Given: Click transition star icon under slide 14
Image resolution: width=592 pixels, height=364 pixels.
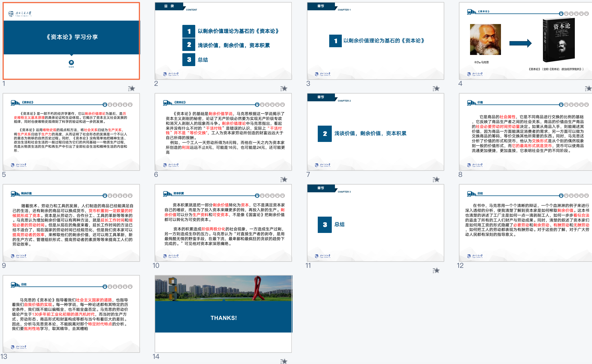Looking at the screenshot, I should [x=284, y=361].
